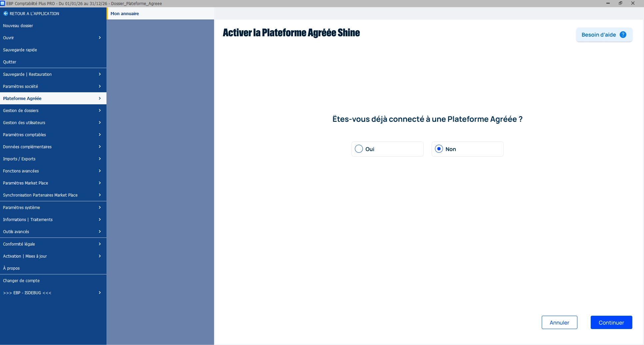Open the Imports / Exports menu label

19,159
